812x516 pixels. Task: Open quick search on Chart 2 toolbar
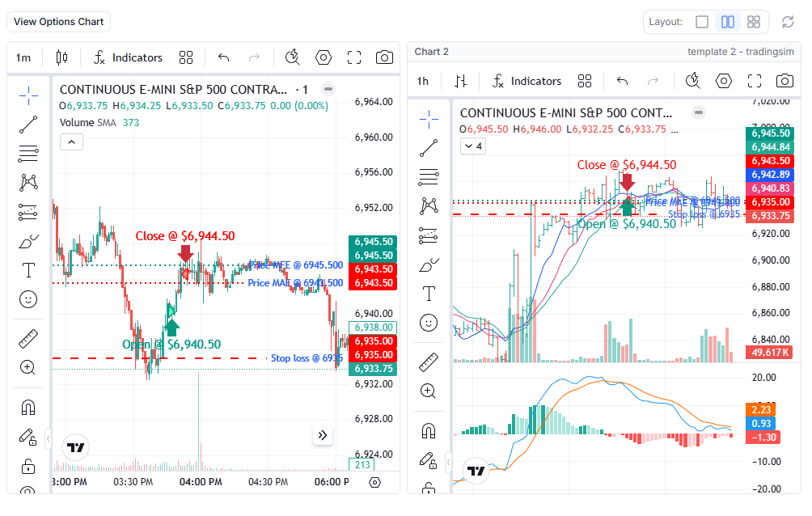(692, 82)
